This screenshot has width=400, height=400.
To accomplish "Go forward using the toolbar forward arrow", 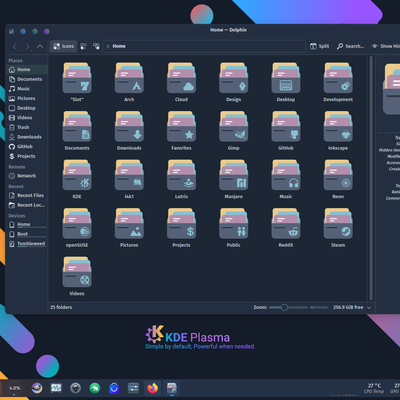I will click(x=27, y=46).
